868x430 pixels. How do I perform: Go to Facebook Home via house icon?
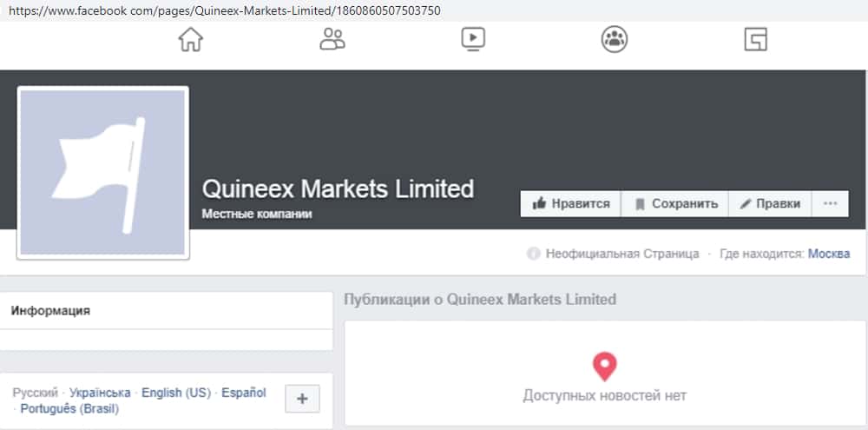click(190, 40)
